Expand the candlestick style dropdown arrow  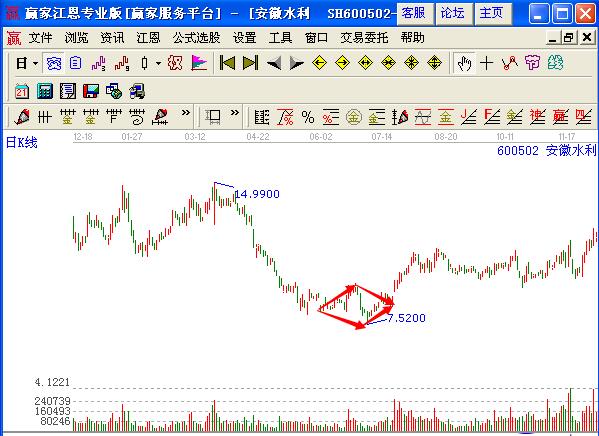click(159, 63)
